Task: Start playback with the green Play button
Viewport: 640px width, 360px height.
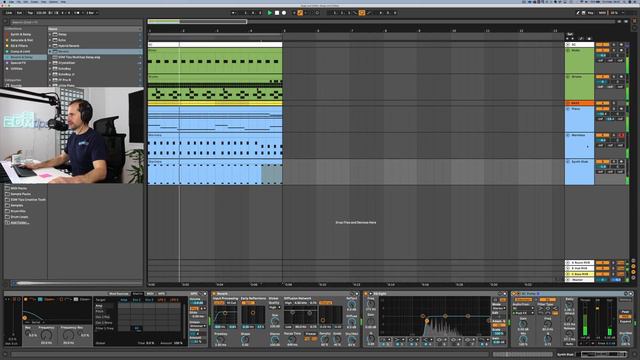Action: [269, 13]
